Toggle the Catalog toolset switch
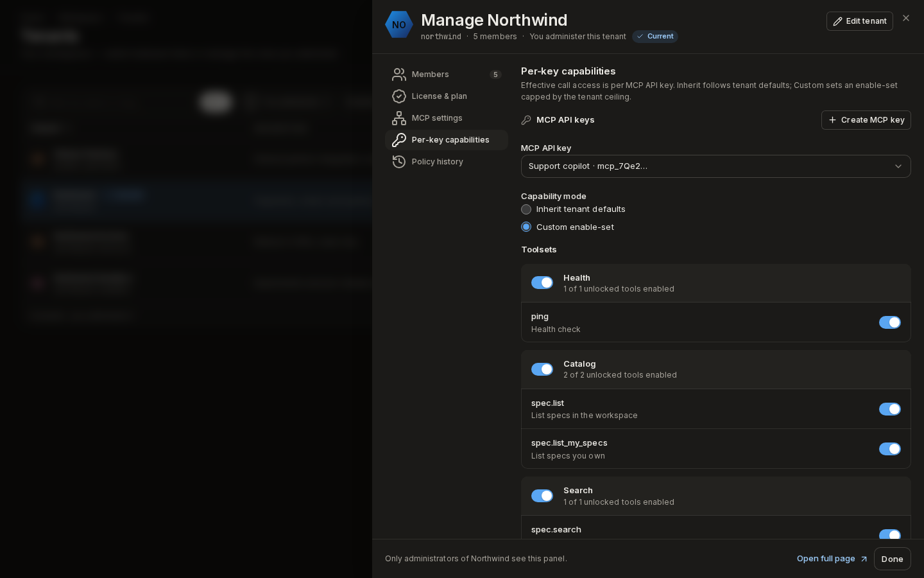This screenshot has height=578, width=924. pos(542,369)
